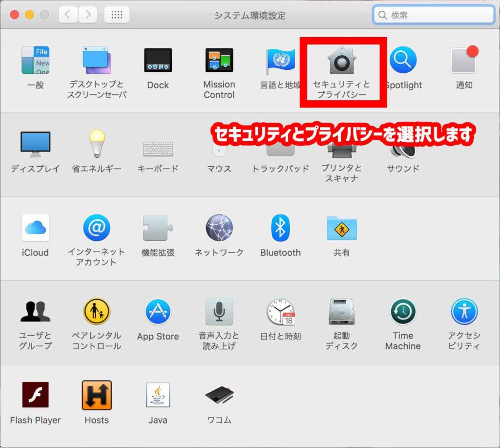Open the Hosts preference pane
Image resolution: width=500 pixels, height=448 pixels.
[x=96, y=395]
